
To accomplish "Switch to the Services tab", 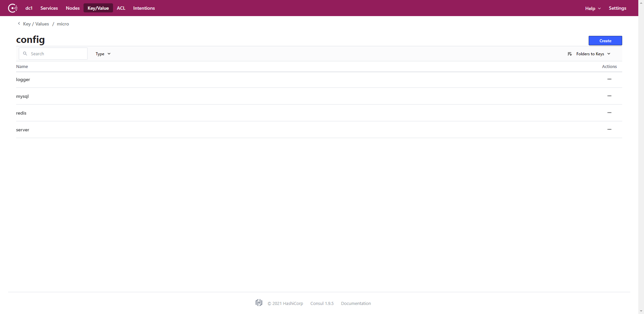I will point(49,8).
